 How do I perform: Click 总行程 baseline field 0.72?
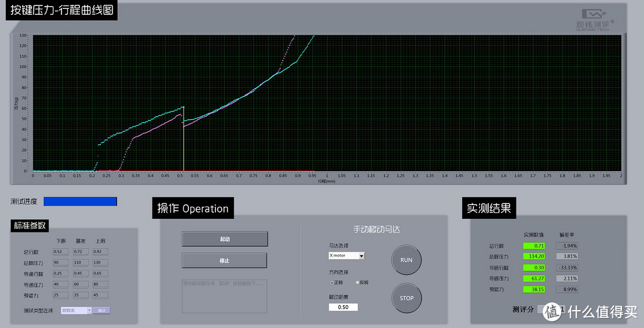click(80, 252)
